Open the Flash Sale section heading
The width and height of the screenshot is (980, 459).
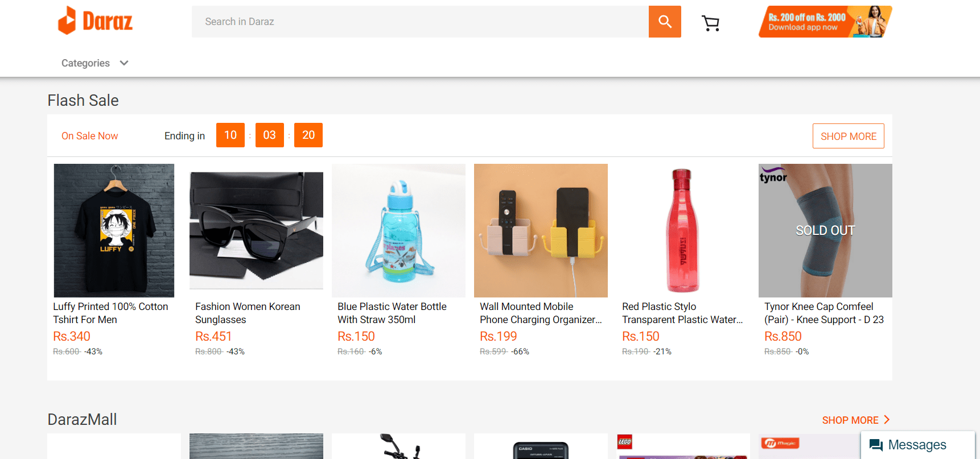coord(83,100)
